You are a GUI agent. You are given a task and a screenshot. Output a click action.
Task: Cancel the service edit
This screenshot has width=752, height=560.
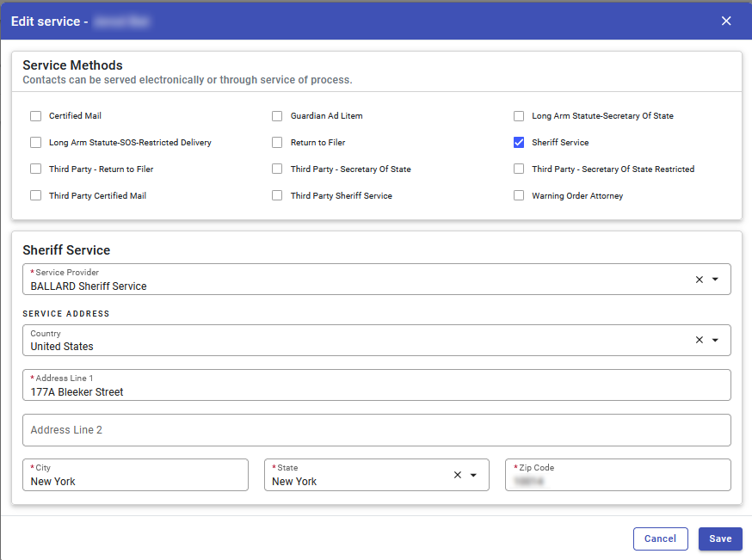click(661, 538)
